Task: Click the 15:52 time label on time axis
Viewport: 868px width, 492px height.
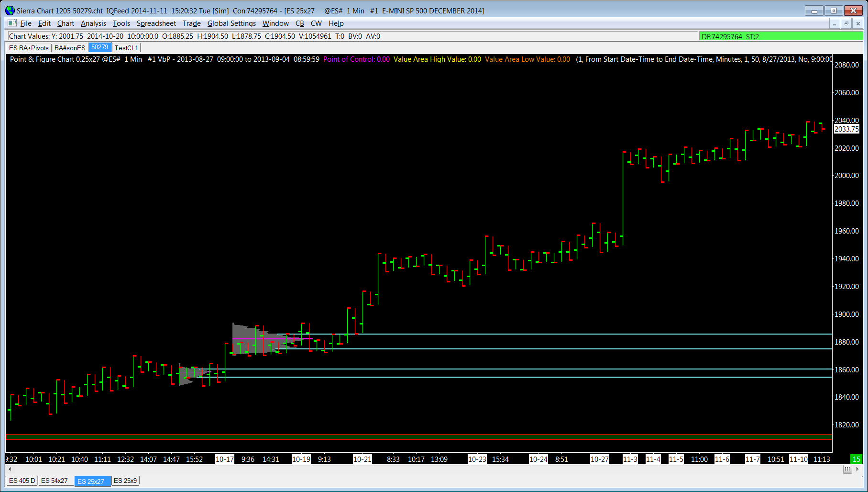Action: 195,459
